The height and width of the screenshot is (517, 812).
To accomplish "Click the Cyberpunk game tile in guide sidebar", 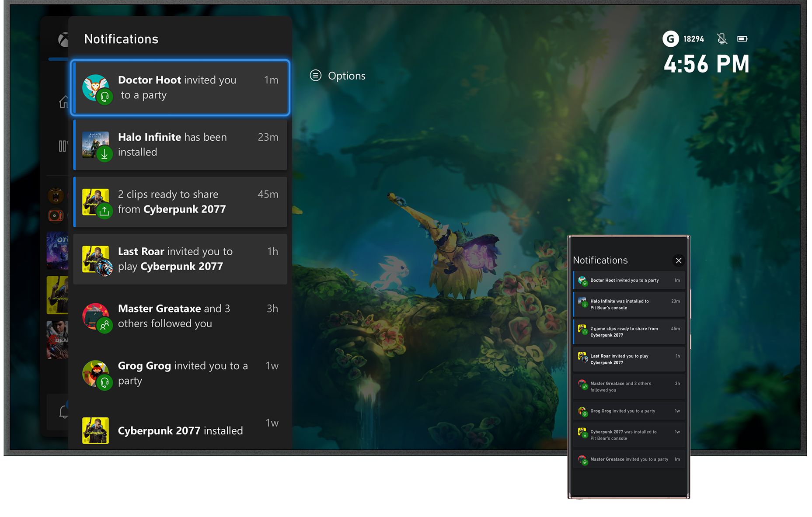I will (57, 295).
